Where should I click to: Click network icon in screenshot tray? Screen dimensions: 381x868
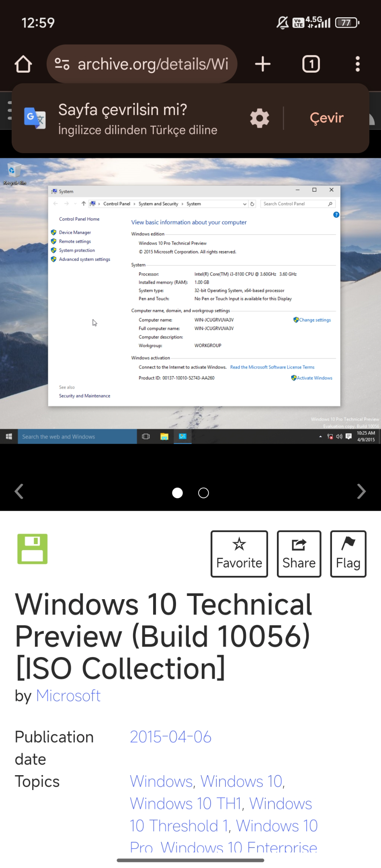(330, 436)
